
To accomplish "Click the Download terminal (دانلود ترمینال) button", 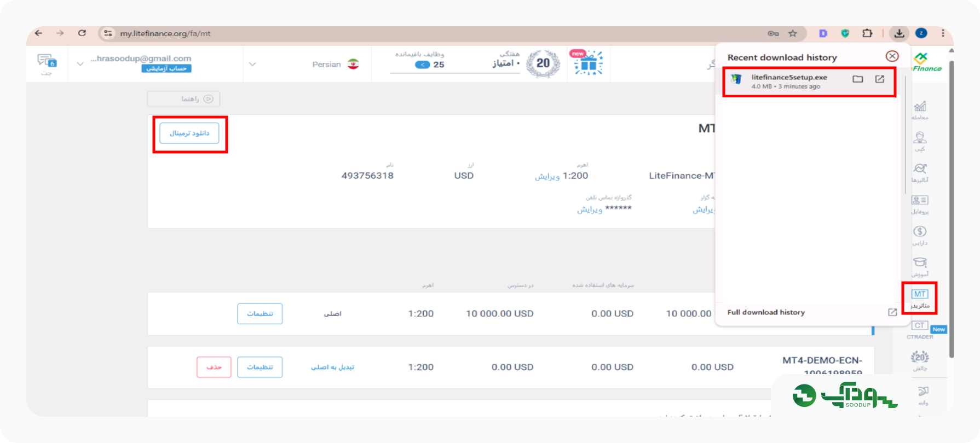I will tap(189, 133).
